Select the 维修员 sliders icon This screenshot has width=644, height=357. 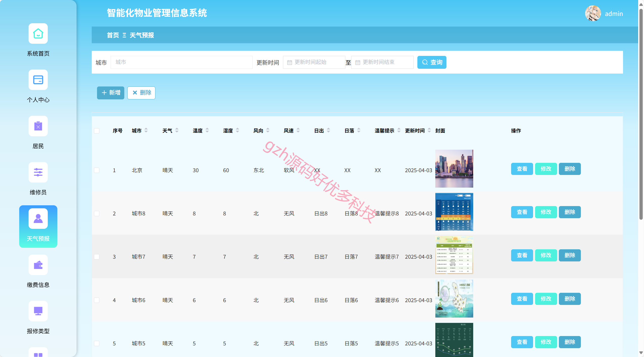(38, 172)
